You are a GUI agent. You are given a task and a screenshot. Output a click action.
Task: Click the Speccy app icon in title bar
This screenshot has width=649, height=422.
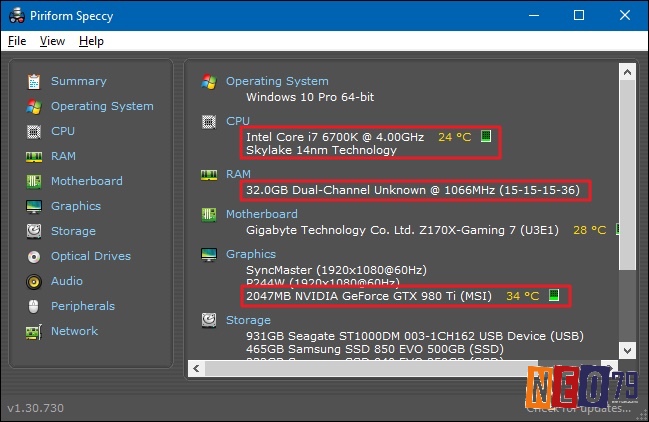pyautogui.click(x=17, y=15)
